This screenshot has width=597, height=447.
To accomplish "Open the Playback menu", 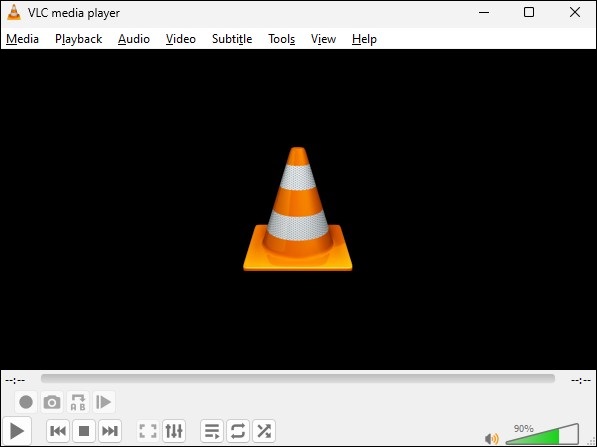I will 78,39.
